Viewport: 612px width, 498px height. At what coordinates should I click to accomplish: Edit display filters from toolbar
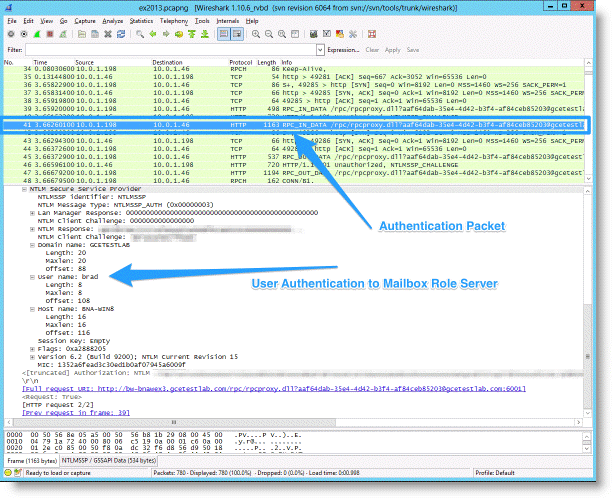[x=327, y=34]
